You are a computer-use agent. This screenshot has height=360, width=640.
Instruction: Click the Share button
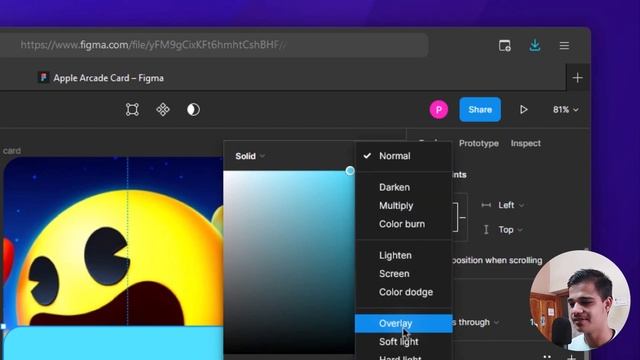[x=480, y=109]
